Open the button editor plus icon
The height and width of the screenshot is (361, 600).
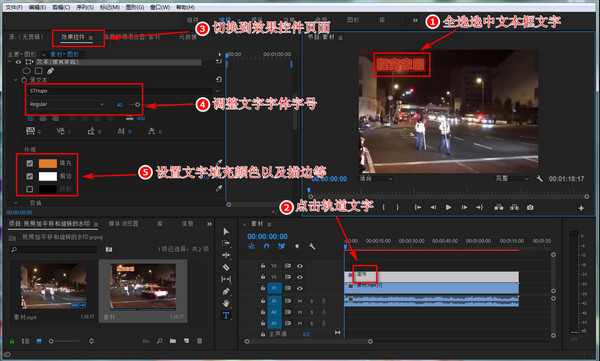pos(581,208)
